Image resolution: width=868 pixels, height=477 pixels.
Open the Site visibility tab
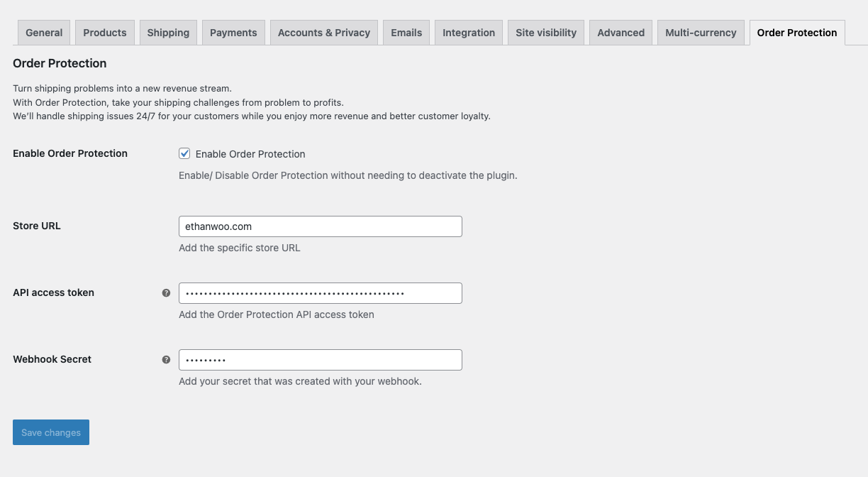(545, 32)
